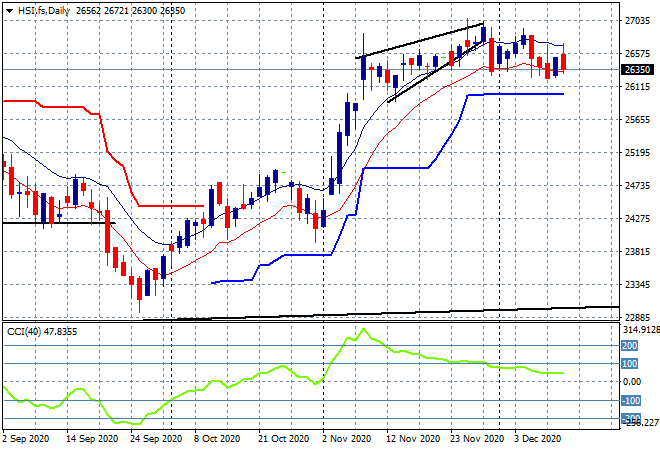Select the current price tag 26350
This screenshot has height=450, width=660.
(637, 69)
